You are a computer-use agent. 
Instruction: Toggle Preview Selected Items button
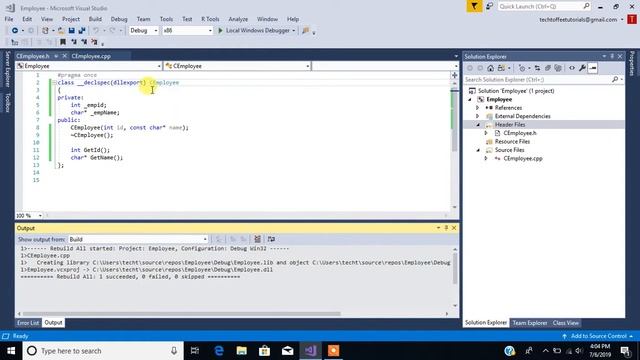[x=593, y=68]
